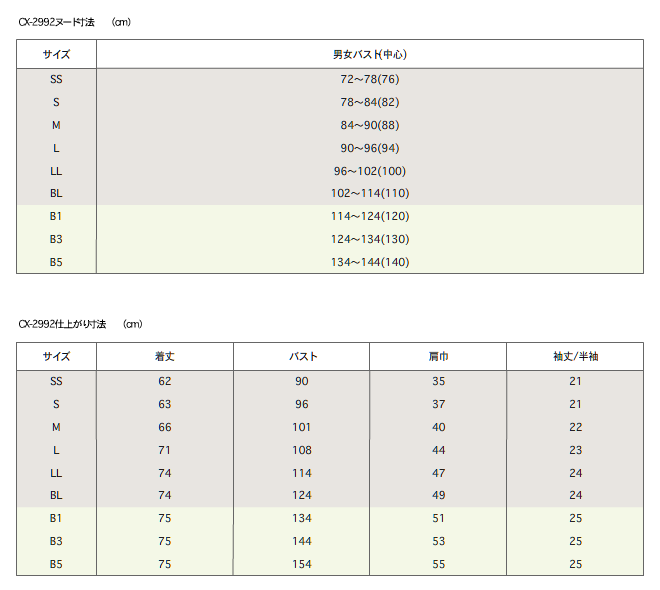Select the 84〜90(88) bust range cell
Screen dimensions: 660x590
click(x=369, y=125)
